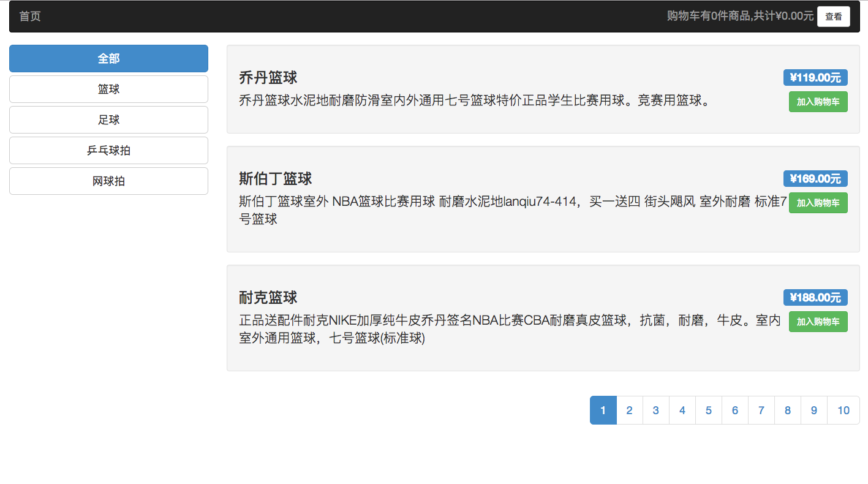Go to page 1
The width and height of the screenshot is (868, 484).
pos(603,410)
